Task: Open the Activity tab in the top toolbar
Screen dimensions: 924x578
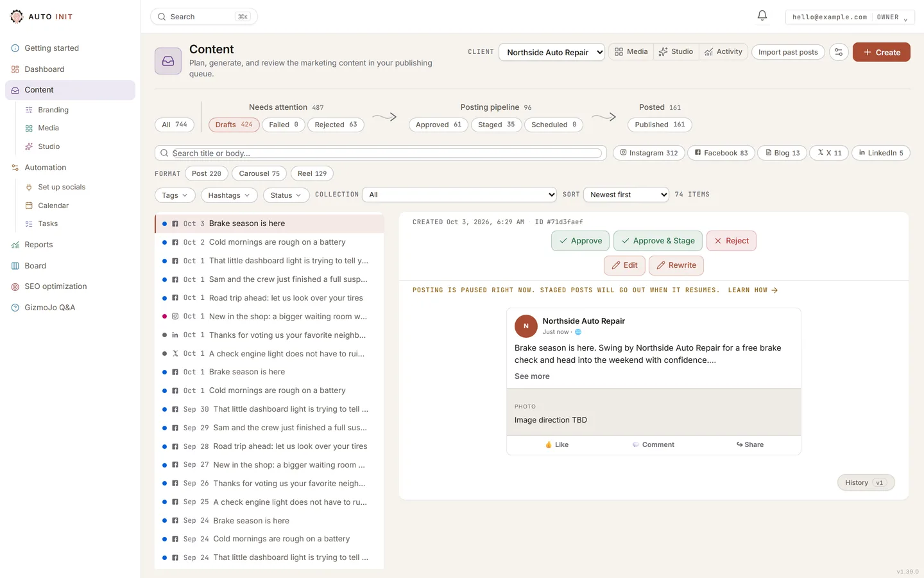Action: coord(723,51)
